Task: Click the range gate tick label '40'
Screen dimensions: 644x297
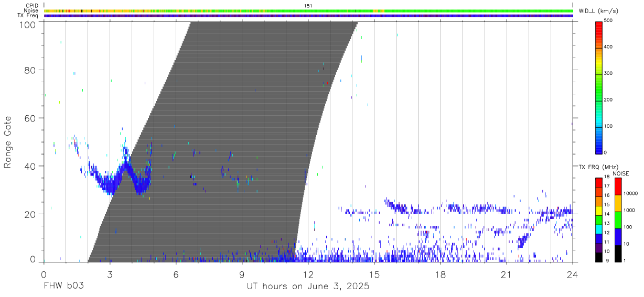Action: coord(31,167)
